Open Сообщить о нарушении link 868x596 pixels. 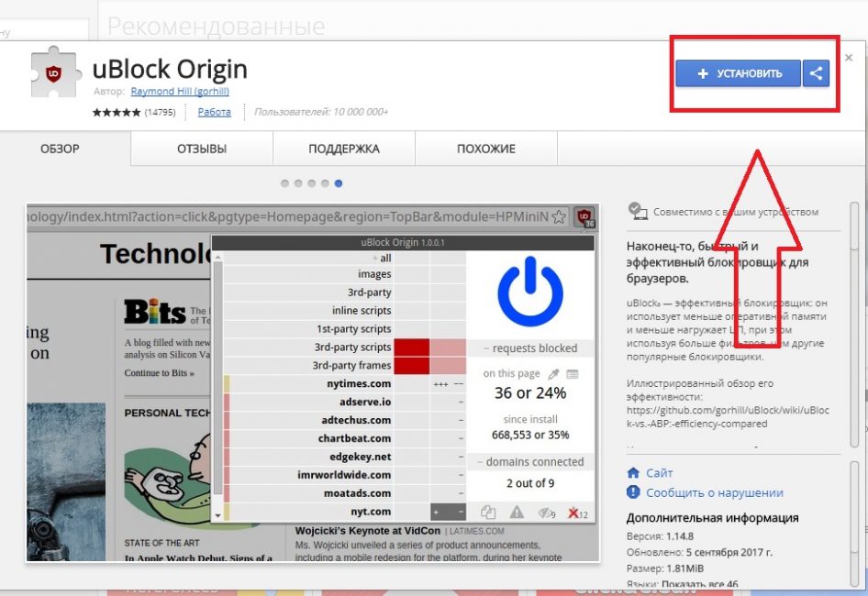pyautogui.click(x=715, y=492)
